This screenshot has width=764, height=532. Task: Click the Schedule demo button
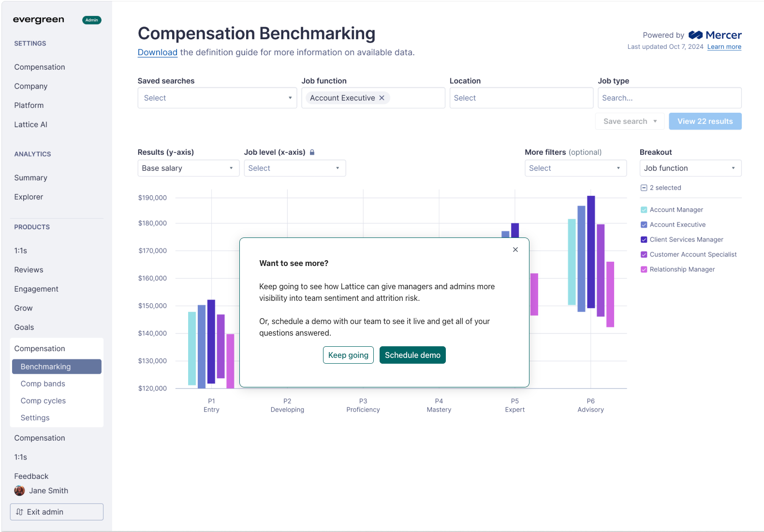tap(412, 355)
